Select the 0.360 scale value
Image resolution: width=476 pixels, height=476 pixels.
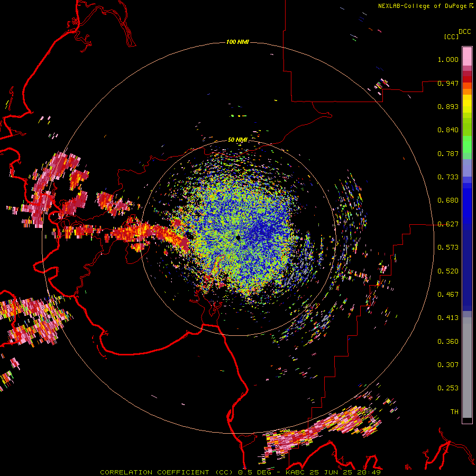448,342
